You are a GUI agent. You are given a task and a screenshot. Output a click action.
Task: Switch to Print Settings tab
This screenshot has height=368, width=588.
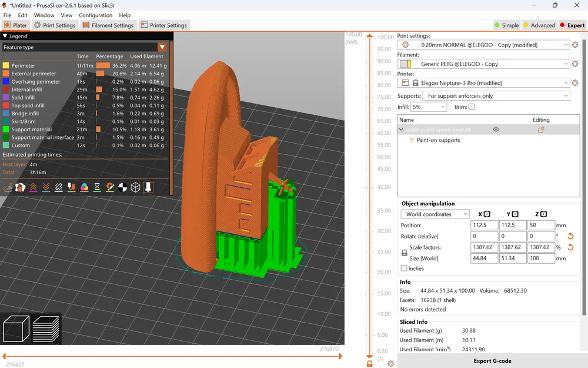coord(55,25)
